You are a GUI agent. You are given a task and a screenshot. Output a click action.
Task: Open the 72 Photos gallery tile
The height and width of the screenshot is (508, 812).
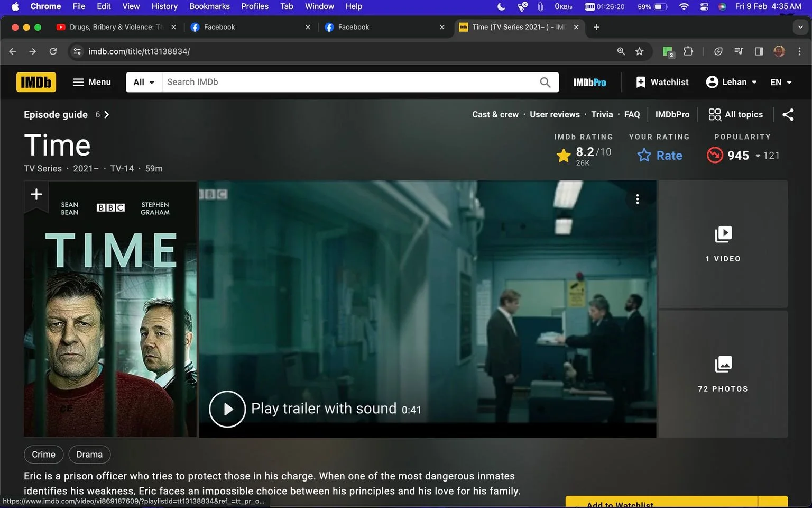pyautogui.click(x=723, y=374)
